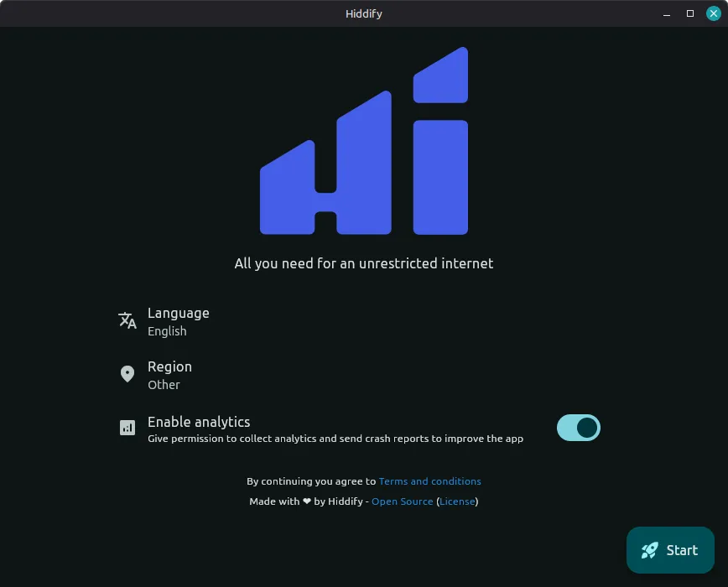Image resolution: width=728 pixels, height=587 pixels.
Task: Click the Hiddify window title
Action: pos(364,13)
